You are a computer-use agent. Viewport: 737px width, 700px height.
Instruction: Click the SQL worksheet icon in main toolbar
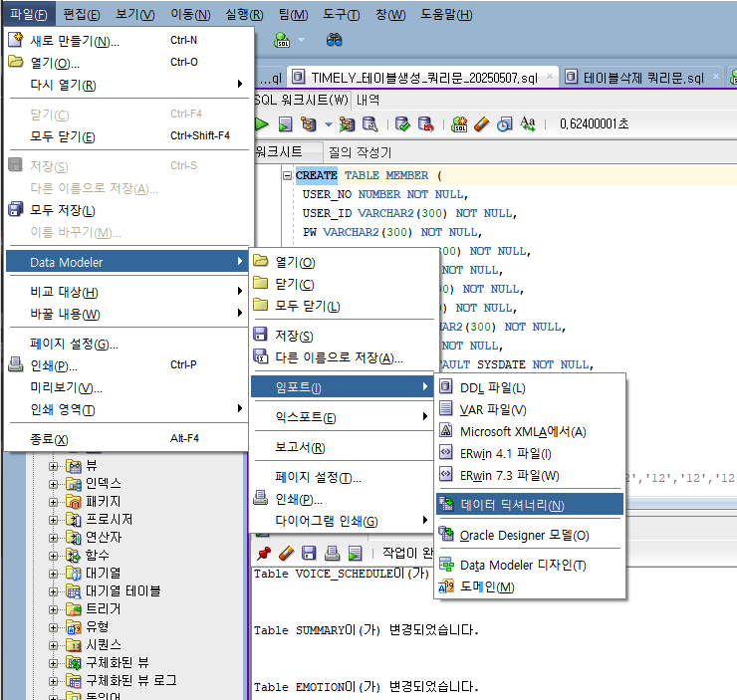click(282, 40)
